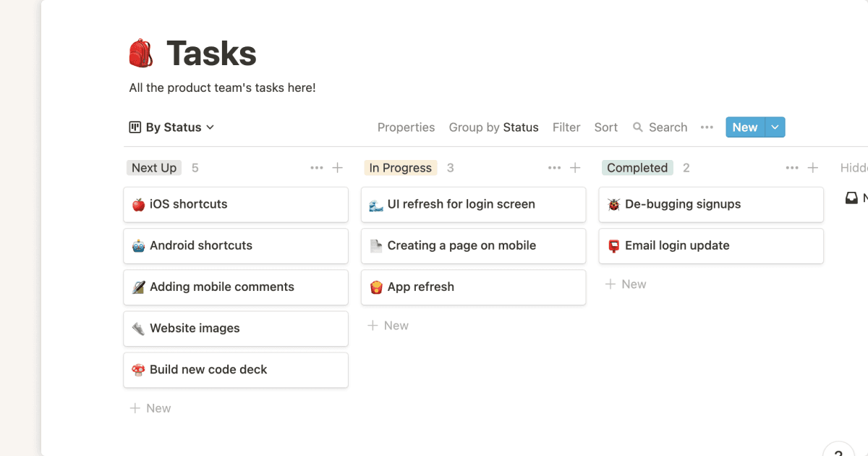Image resolution: width=868 pixels, height=456 pixels.
Task: Click the fries emoji on App refresh card
Action: 376,287
